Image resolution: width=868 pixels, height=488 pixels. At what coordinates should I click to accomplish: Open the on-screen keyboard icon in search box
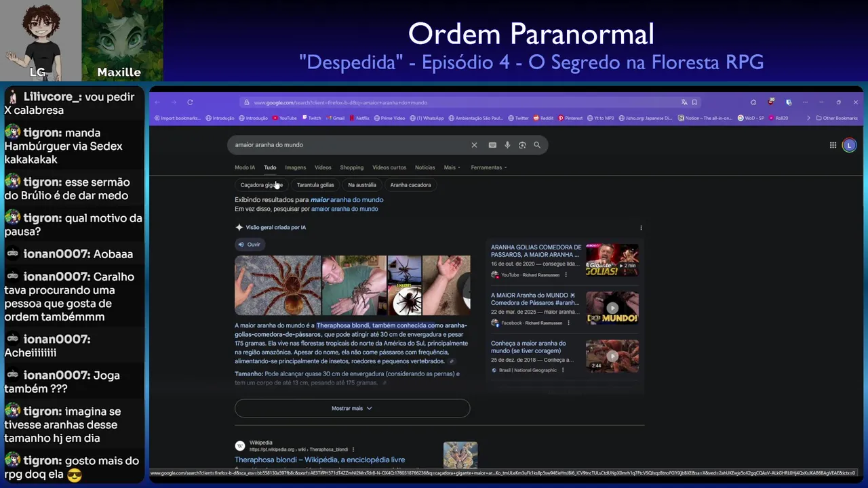point(492,145)
